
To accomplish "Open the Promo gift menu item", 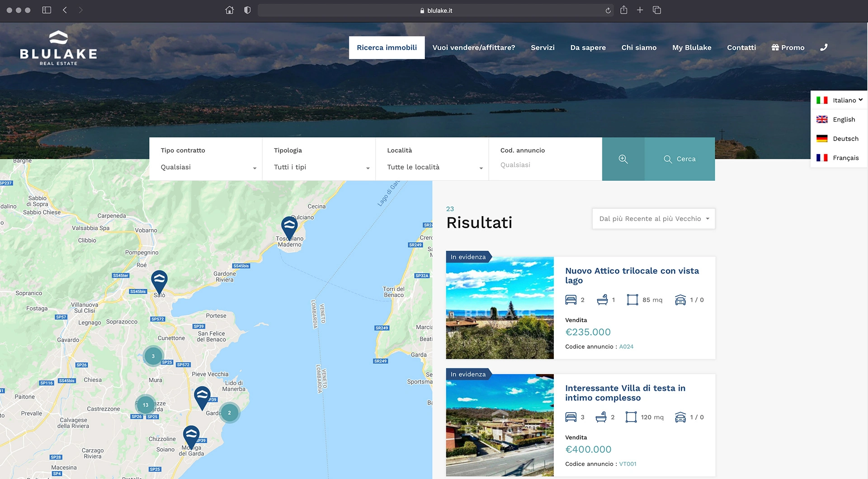I will point(788,47).
